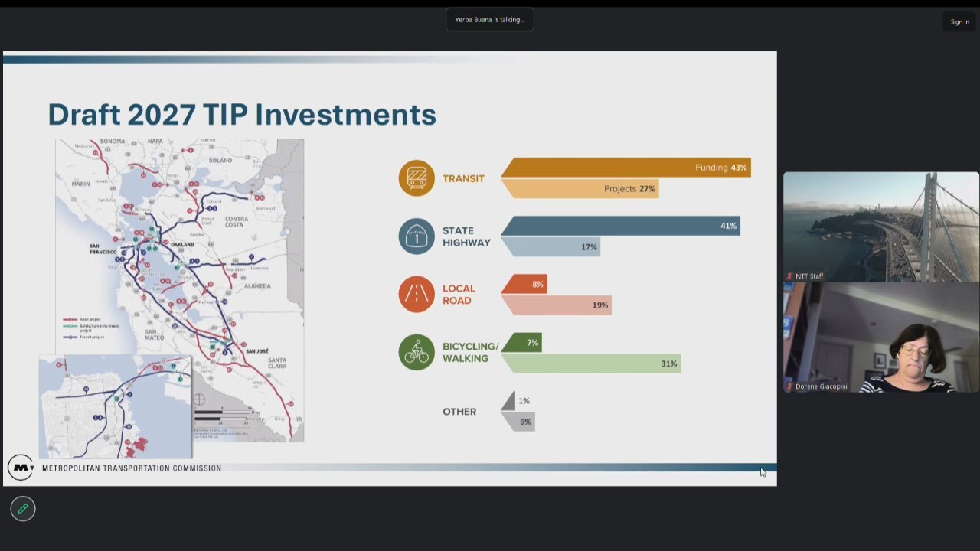The image size is (980, 551).
Task: Click the muted mic icon beside Dorene Giacopini
Action: tap(789, 386)
